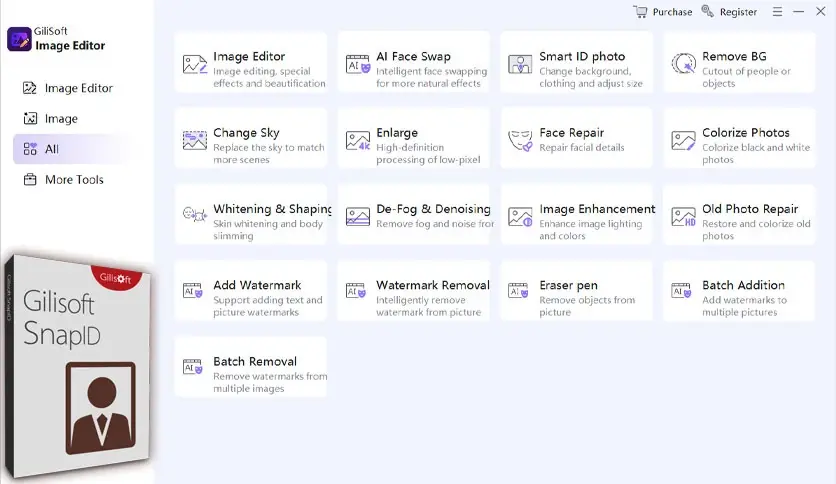Click 'Intelligently remove watermark from picture' text
836x484 pixels.
pyautogui.click(x=429, y=306)
